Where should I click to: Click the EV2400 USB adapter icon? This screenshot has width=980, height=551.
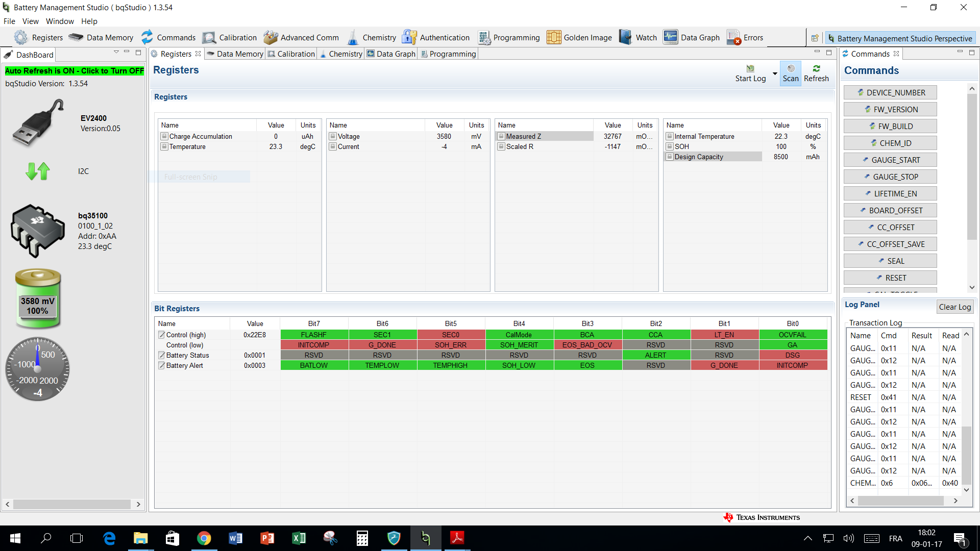click(x=38, y=122)
